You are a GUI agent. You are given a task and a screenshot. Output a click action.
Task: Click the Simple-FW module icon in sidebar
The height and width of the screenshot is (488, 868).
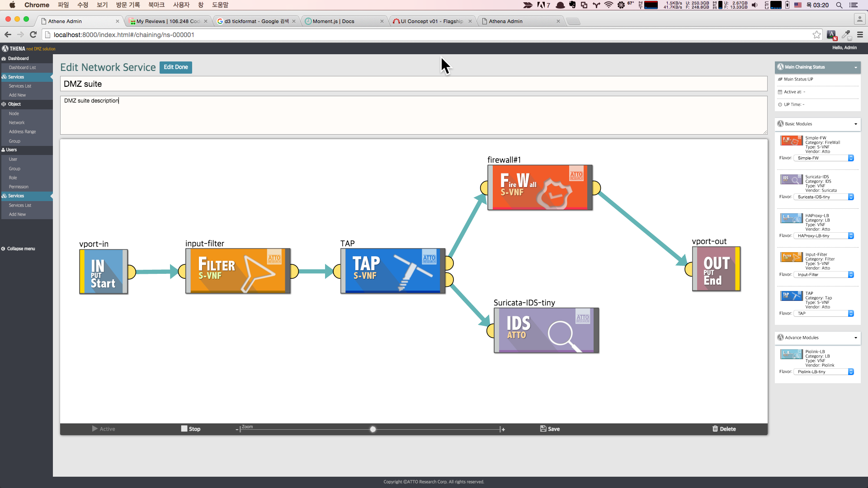[x=791, y=141]
